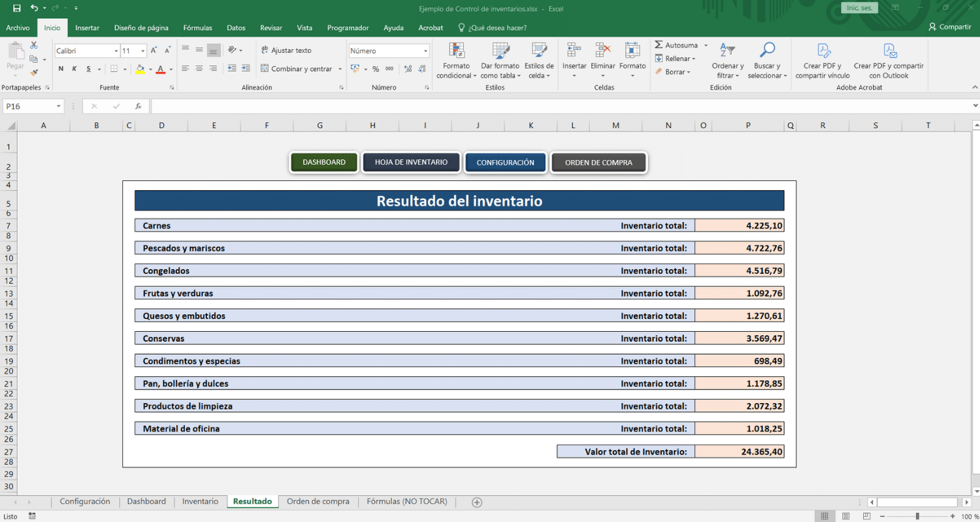Expand the borders dropdown arrow
The image size is (980, 522).
pos(125,69)
